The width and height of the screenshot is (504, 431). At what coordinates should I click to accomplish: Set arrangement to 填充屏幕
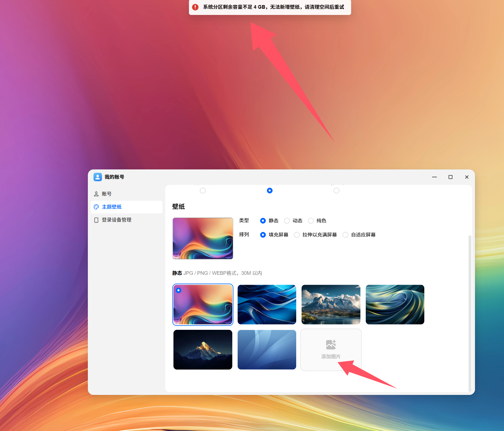(x=274, y=235)
